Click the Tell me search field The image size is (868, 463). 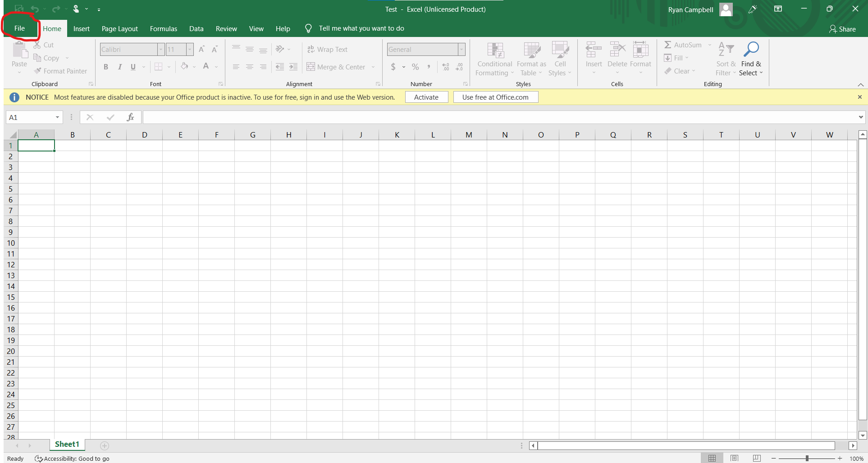pyautogui.click(x=361, y=28)
